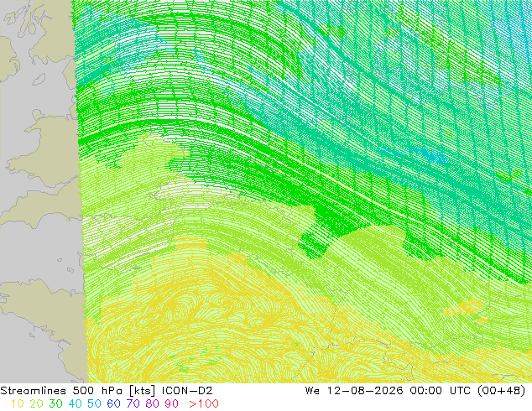The height and width of the screenshot is (411, 532).
Task: Pick the magenta 90 legend value
Action: point(172,403)
